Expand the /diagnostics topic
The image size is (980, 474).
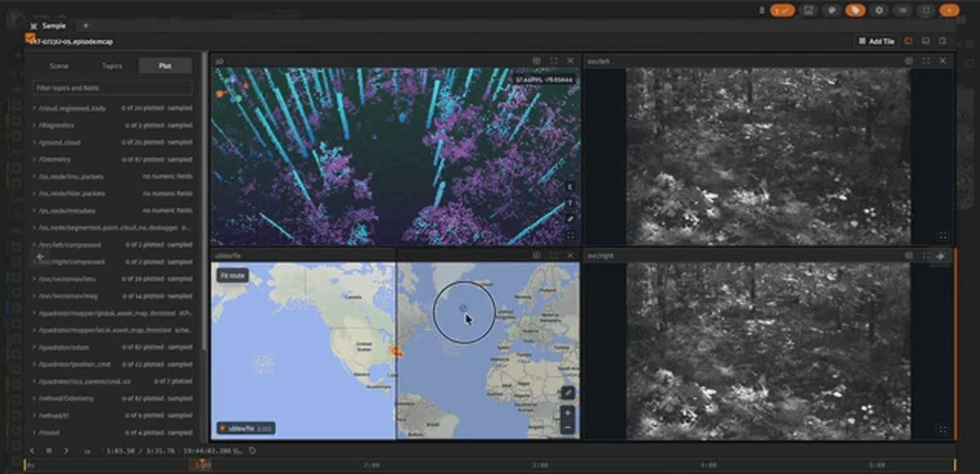113,125
